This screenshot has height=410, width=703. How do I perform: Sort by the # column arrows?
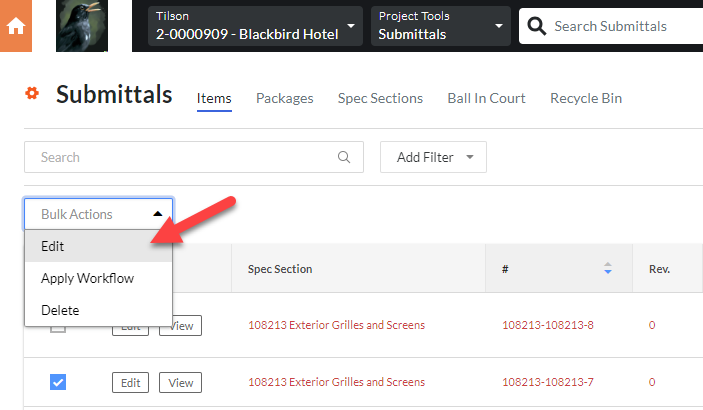click(x=607, y=269)
